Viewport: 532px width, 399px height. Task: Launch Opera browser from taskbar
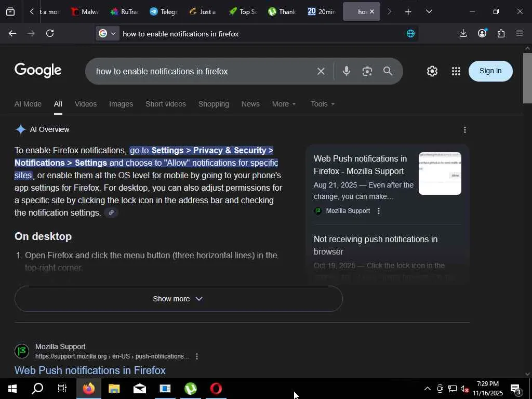click(x=216, y=389)
